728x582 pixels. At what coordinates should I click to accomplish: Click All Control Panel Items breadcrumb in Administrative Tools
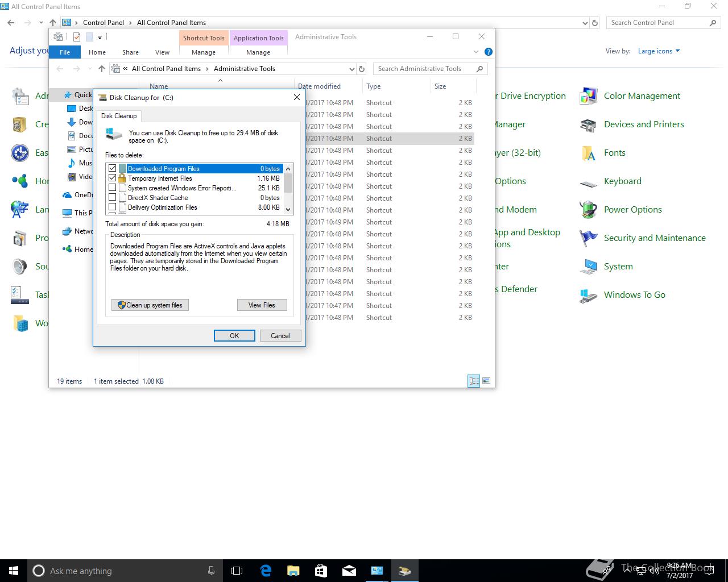166,69
